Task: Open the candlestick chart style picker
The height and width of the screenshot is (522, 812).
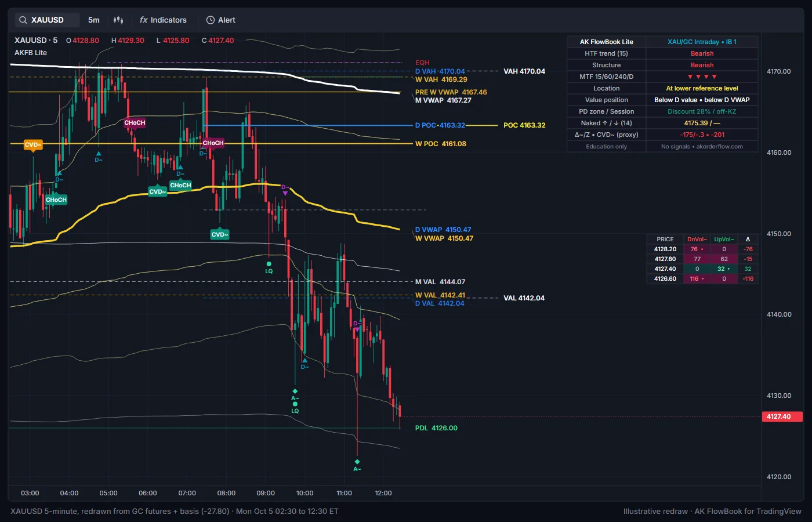Action: coord(118,20)
